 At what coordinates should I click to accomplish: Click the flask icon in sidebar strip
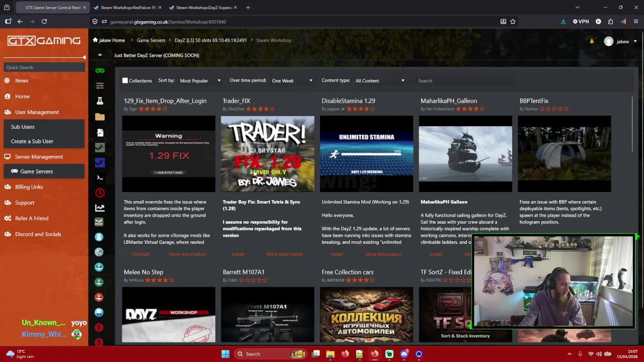click(x=100, y=101)
